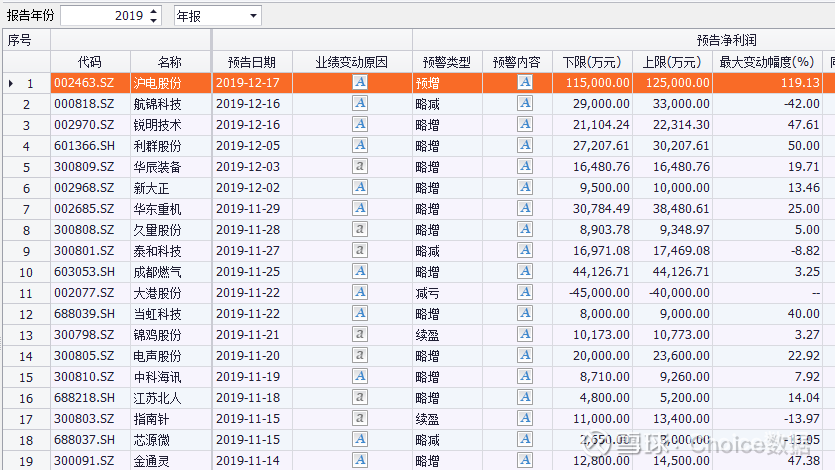
Task: Open warning content icon for 金通灵
Action: point(525,460)
